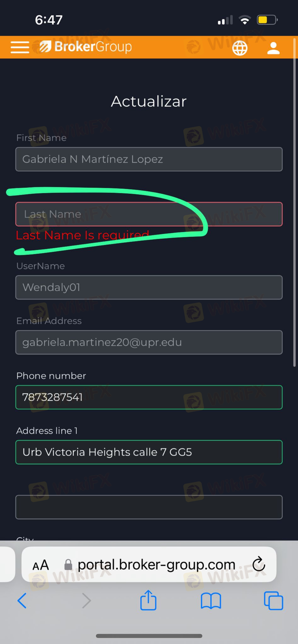Tap the Safari reload page icon

tap(259, 564)
